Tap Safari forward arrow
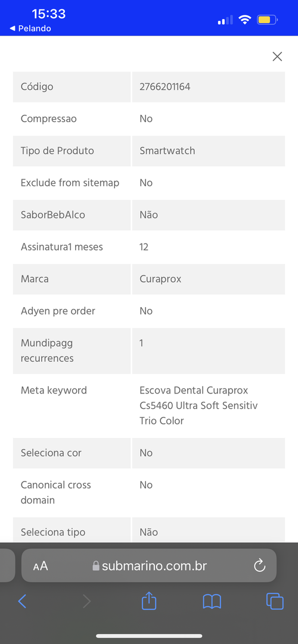 point(86,602)
